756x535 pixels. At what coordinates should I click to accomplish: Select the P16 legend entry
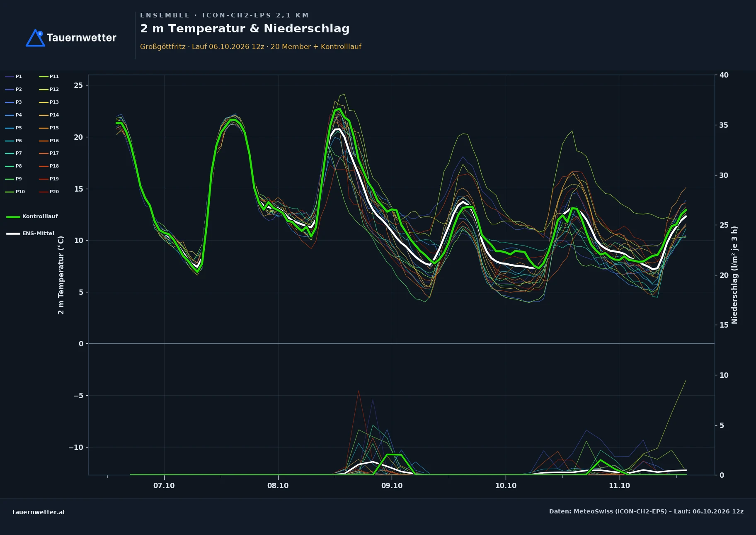pos(49,141)
